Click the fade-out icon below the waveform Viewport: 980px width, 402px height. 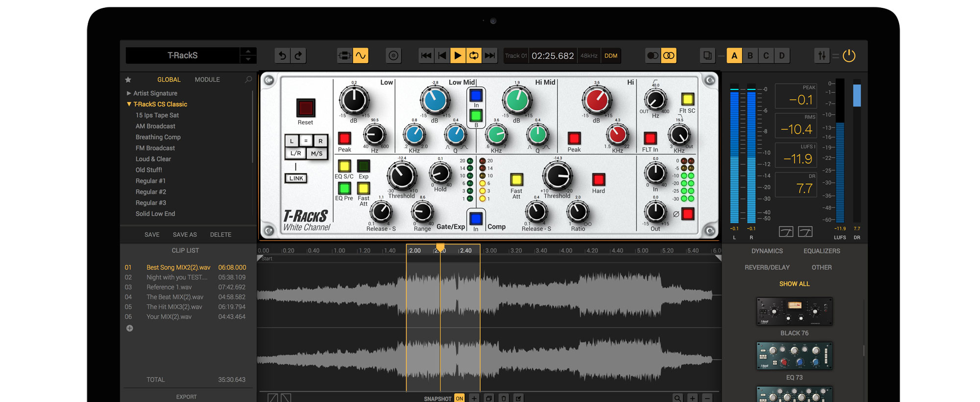pyautogui.click(x=286, y=398)
